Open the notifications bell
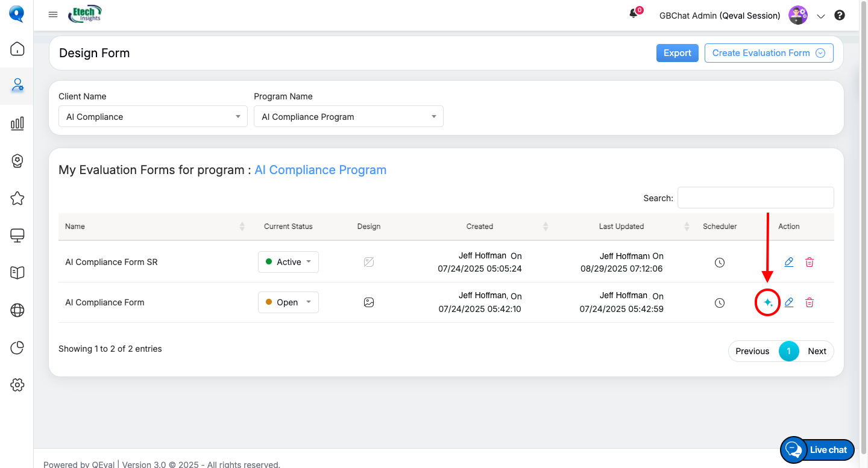The height and width of the screenshot is (468, 868). click(634, 14)
